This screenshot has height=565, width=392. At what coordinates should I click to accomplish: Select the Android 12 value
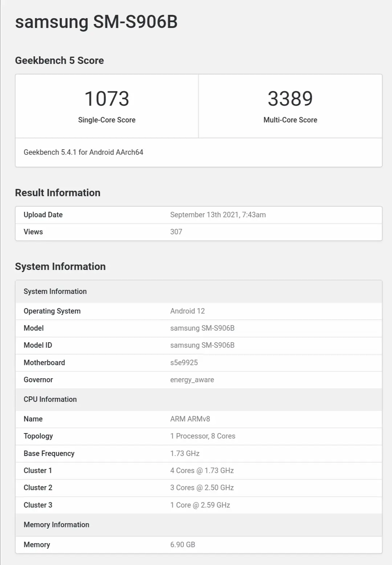pyautogui.click(x=188, y=311)
